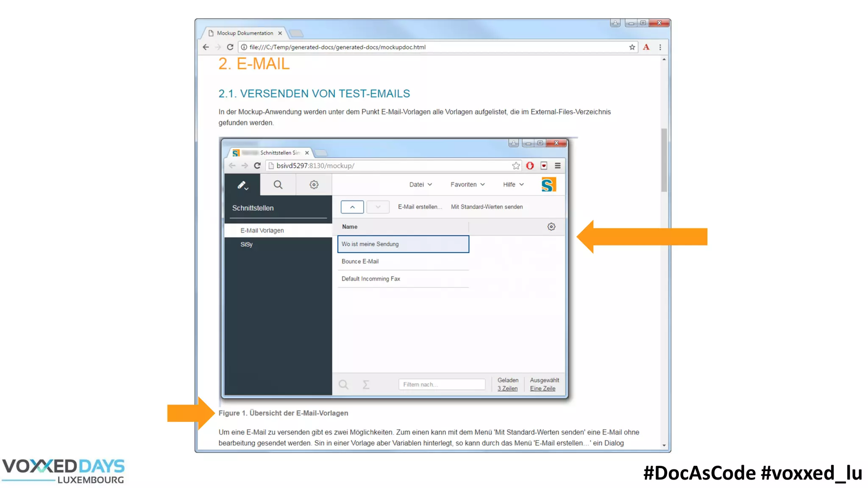Open the search view magnifier icon

[x=278, y=185]
